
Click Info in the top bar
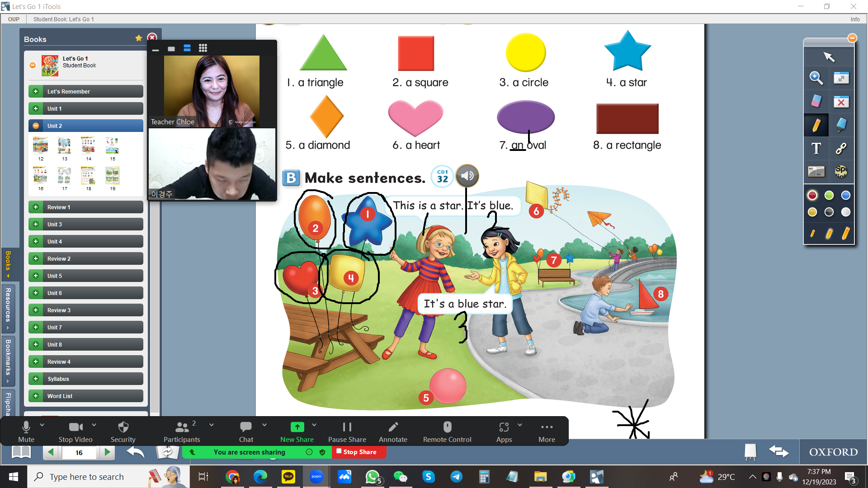[855, 19]
